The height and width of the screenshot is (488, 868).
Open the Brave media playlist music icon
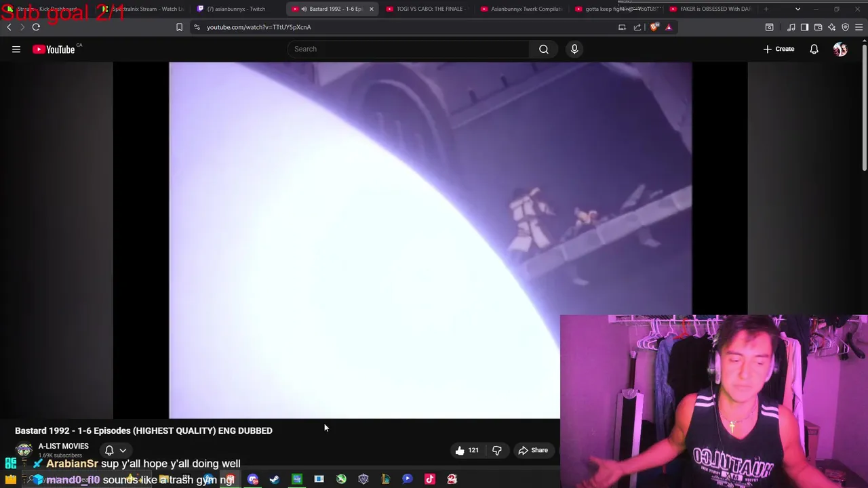click(791, 27)
